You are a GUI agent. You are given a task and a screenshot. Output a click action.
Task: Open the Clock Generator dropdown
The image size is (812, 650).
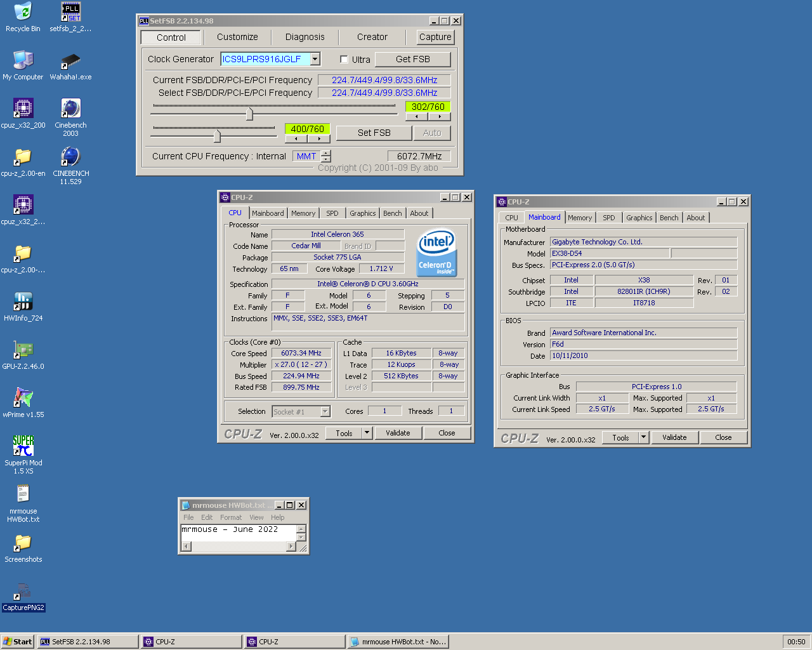coord(315,59)
